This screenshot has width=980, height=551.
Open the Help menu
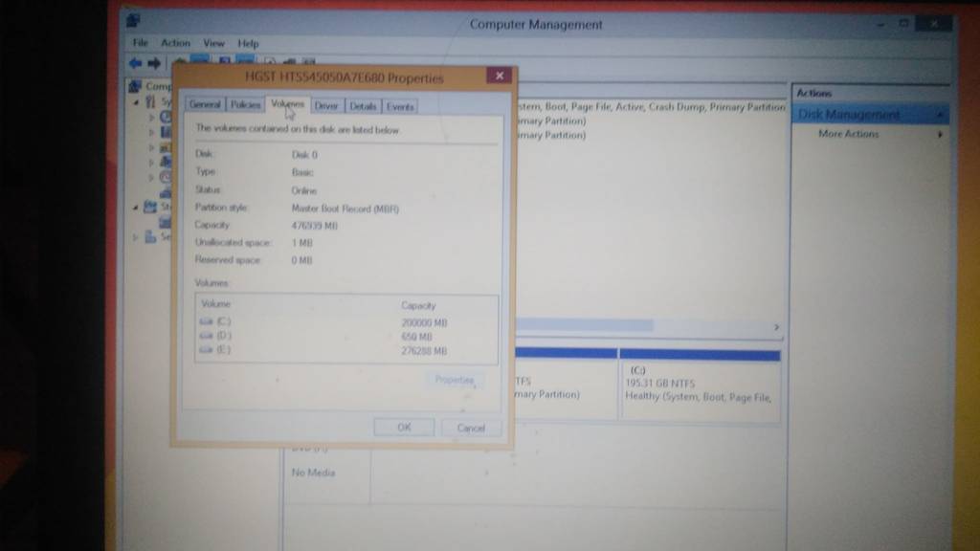coord(248,44)
